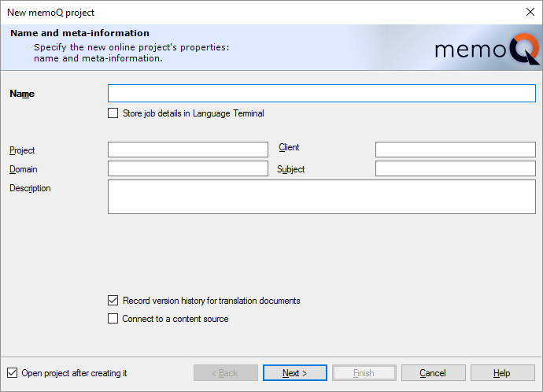Click the Description label text

pyautogui.click(x=30, y=188)
